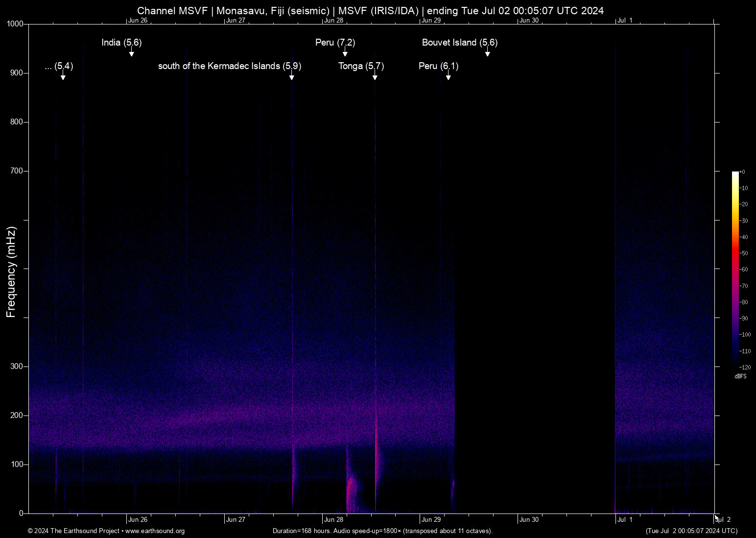The image size is (756, 538).
Task: Click the Tonga (5.7) event label
Action: coord(361,66)
